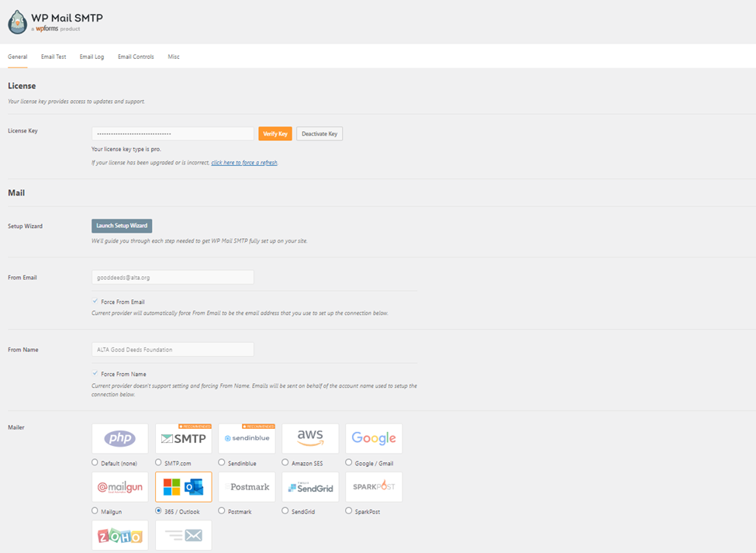Choose the Google mailer logo
The image size is (756, 553).
pos(374,438)
